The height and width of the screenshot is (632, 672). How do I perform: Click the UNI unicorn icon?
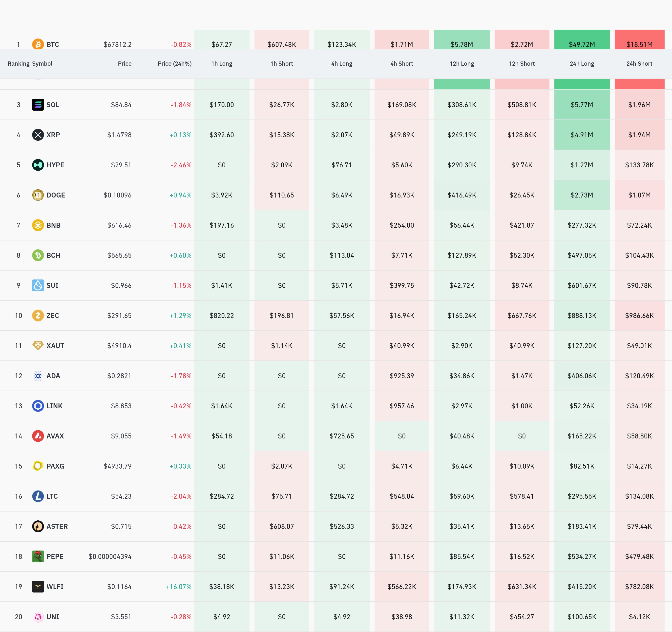coord(38,617)
